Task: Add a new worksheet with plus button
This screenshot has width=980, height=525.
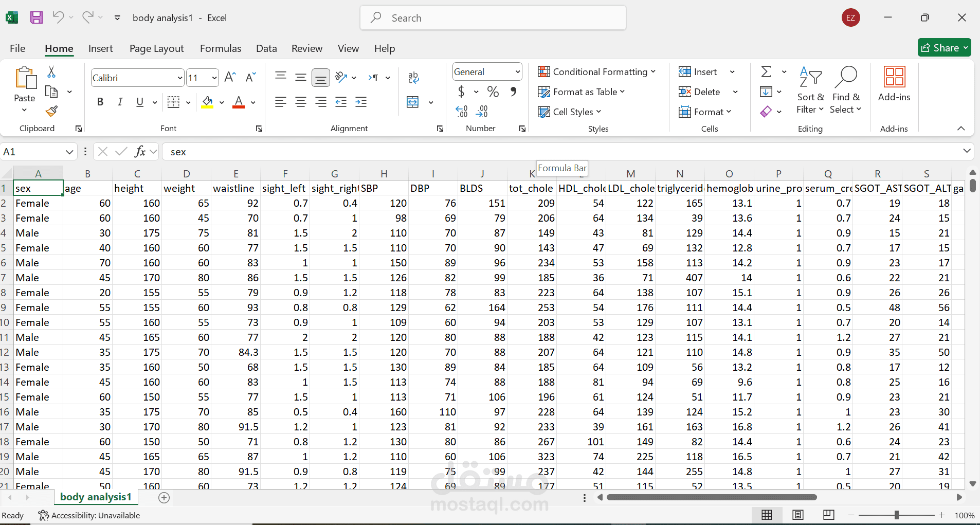Action: tap(163, 497)
